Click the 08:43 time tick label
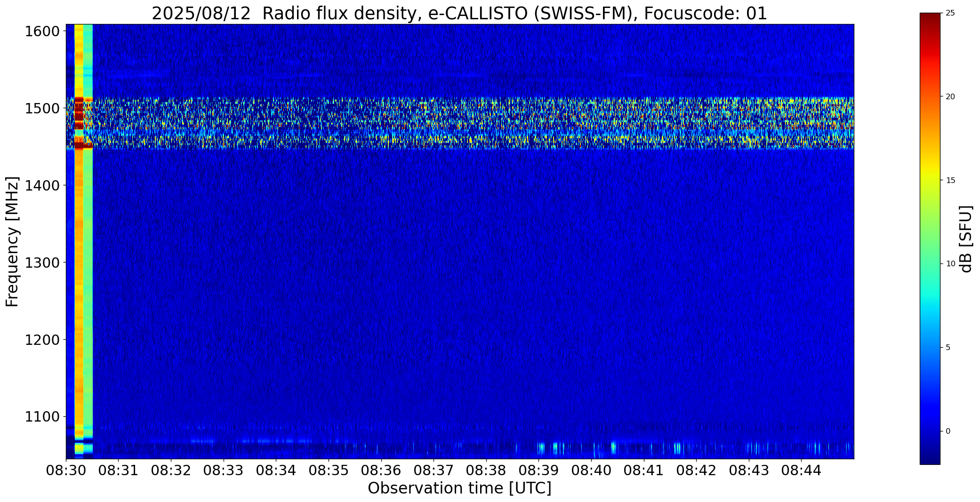Image resolution: width=980 pixels, height=502 pixels. click(x=749, y=470)
